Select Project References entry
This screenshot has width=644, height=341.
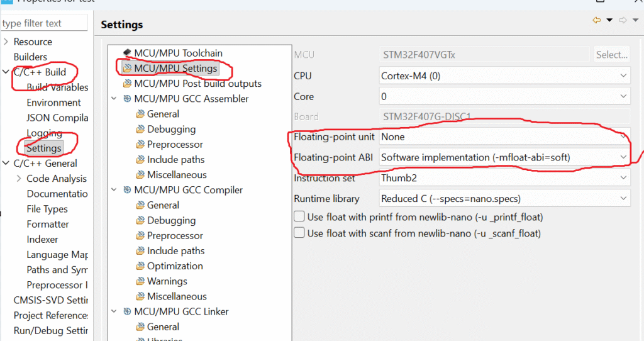pyautogui.click(x=50, y=315)
